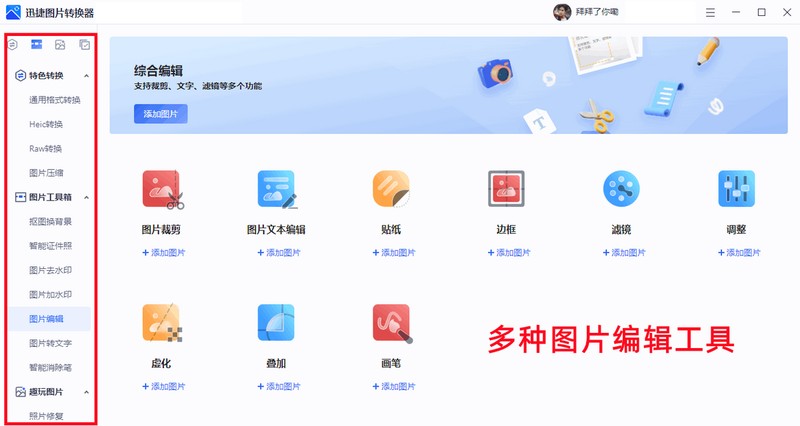Open 智能证件照 in the sidebar
The height and width of the screenshot is (426, 800).
tap(51, 246)
